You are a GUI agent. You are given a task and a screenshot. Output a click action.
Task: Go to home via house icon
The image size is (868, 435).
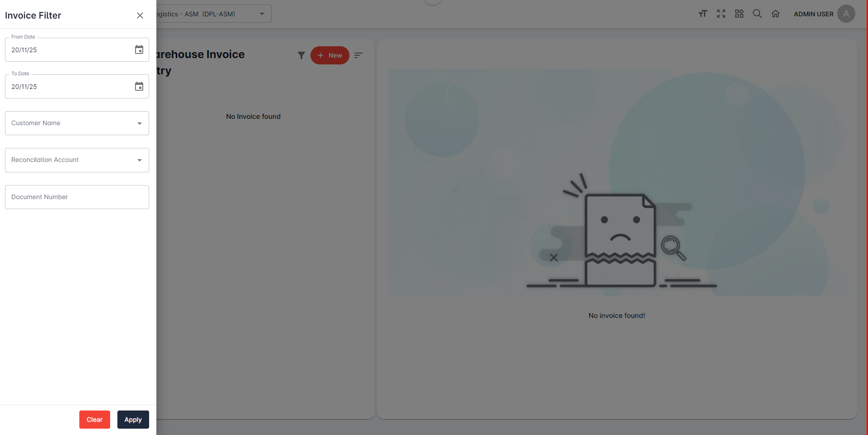pyautogui.click(x=776, y=14)
